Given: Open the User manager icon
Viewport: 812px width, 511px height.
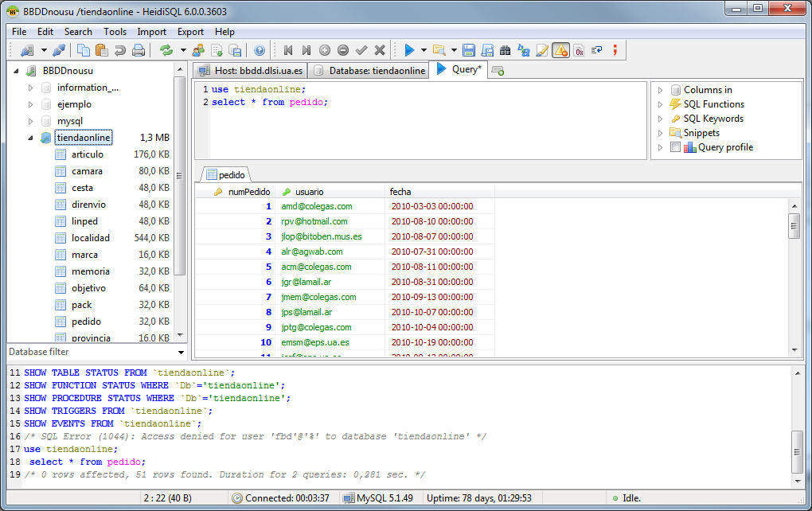Looking at the screenshot, I should tap(198, 50).
